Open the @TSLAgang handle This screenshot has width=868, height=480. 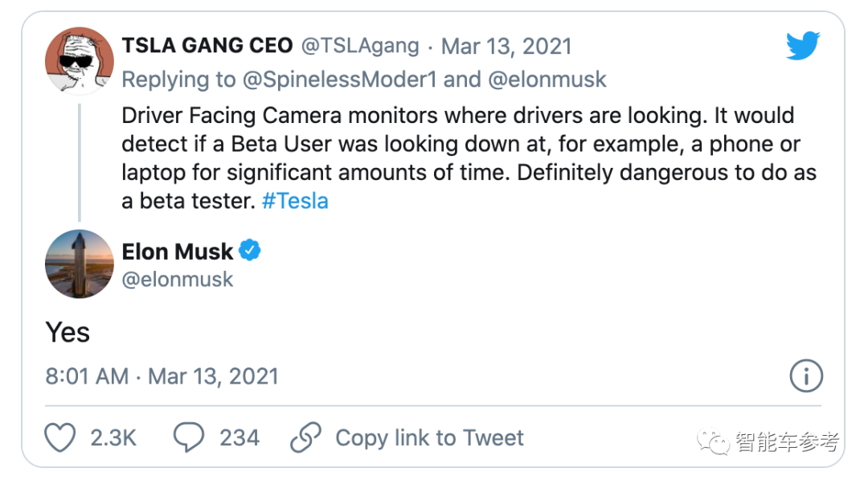pyautogui.click(x=360, y=46)
